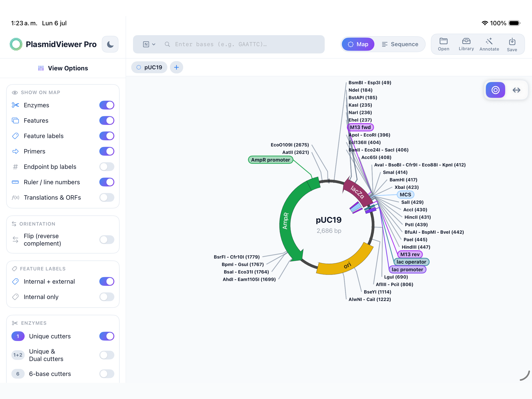Launch the Annotate tool
The width and height of the screenshot is (532, 399).
[489, 44]
